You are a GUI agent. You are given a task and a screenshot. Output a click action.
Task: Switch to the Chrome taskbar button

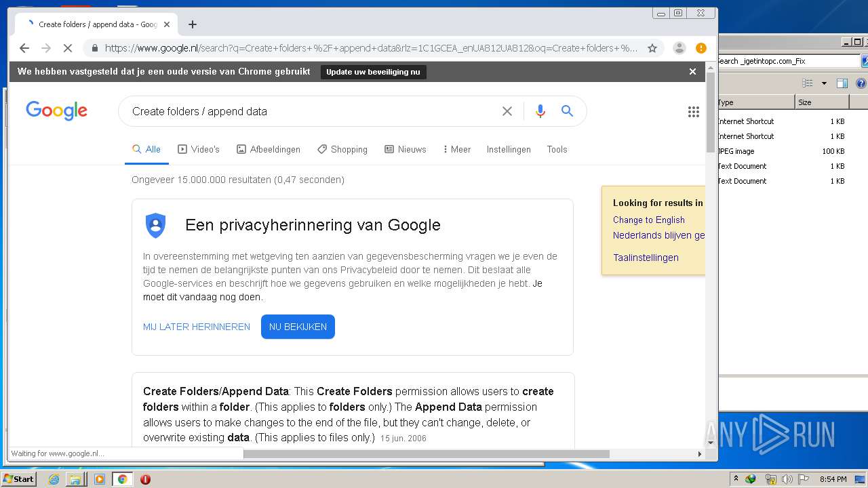click(122, 479)
